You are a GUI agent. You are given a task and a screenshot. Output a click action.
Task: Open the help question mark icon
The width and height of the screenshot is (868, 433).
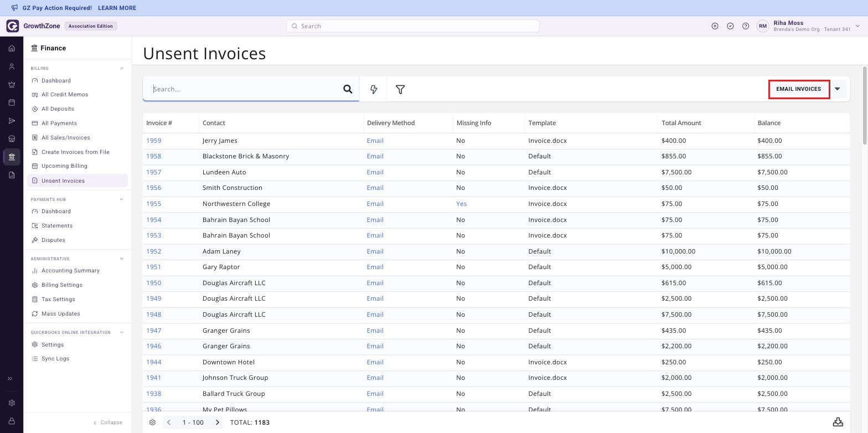pyautogui.click(x=746, y=26)
